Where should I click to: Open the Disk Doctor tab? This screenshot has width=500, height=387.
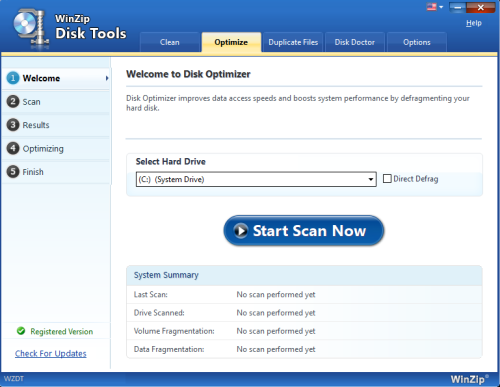tap(355, 42)
